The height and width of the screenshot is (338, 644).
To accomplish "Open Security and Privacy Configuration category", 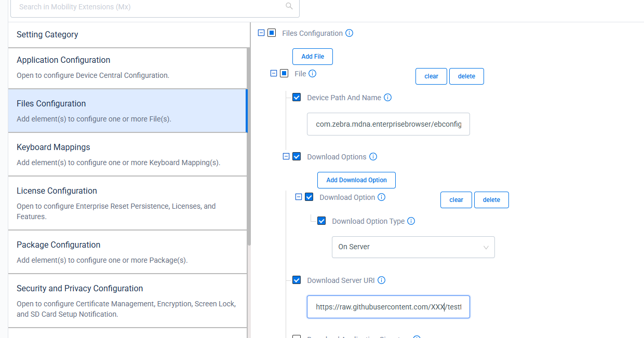I will point(128,301).
